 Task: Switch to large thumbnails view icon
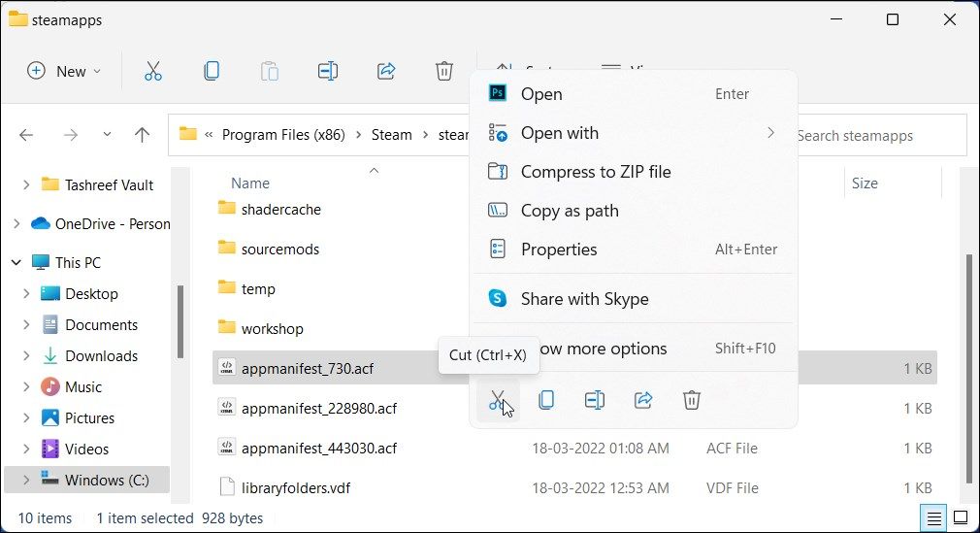[961, 517]
